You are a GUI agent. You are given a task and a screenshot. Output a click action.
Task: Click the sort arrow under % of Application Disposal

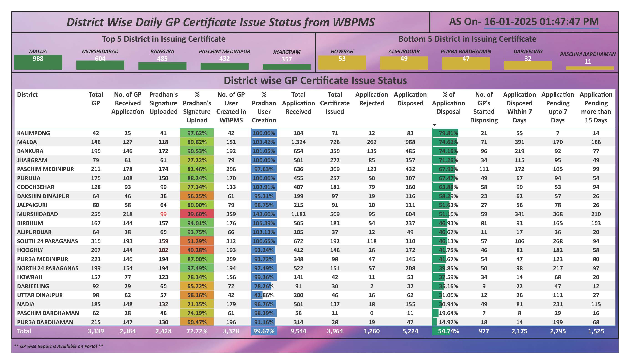[434, 125]
